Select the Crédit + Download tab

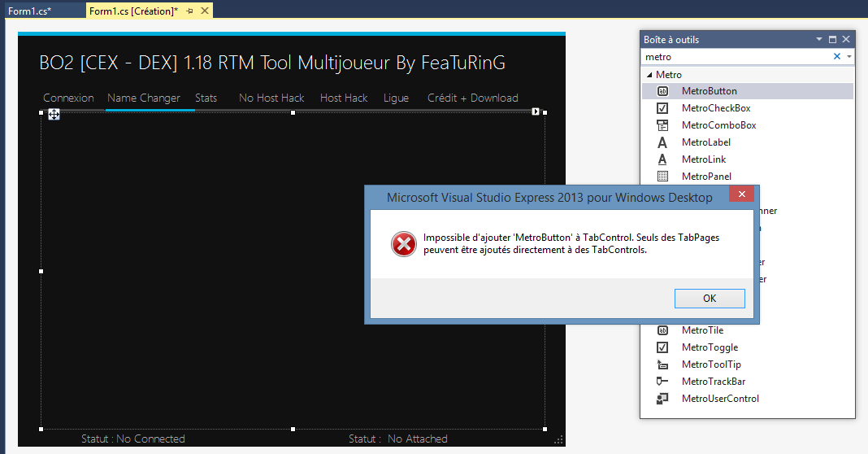coord(473,98)
